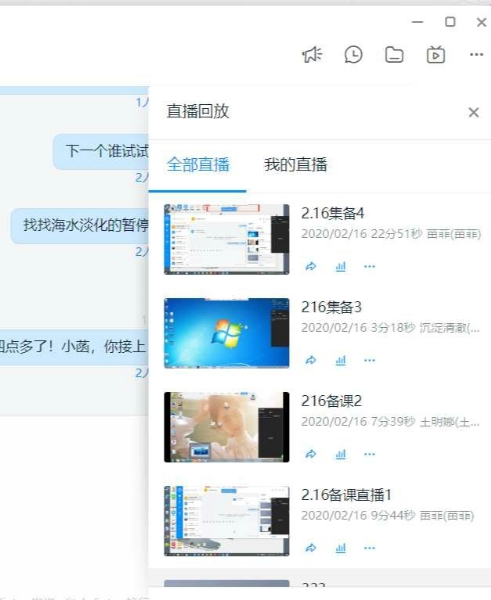This screenshot has width=491, height=600.
Task: Play the 216集备3 Windows desktop thumbnail
Action: pyautogui.click(x=227, y=333)
